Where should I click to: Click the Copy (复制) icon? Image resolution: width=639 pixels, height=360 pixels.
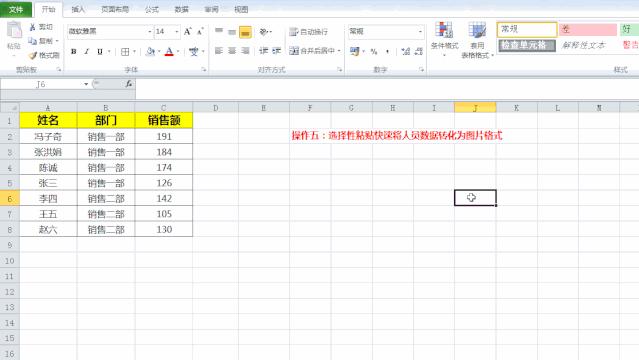coord(33,41)
